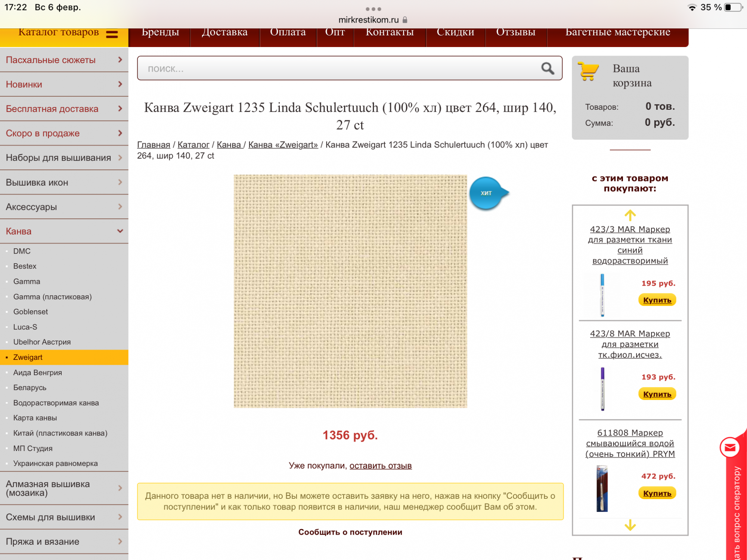This screenshot has width=747, height=560.
Task: Click the search input field
Action: (x=336, y=68)
